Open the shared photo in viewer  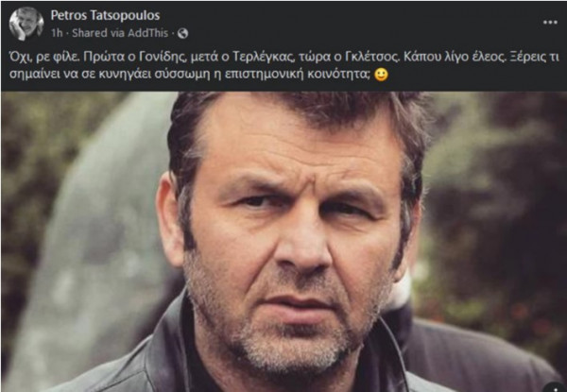(283, 242)
